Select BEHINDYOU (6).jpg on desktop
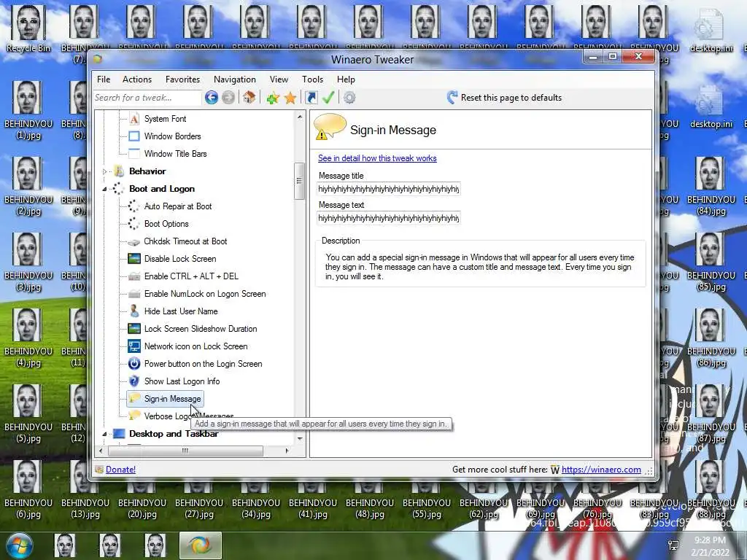 [x=28, y=491]
